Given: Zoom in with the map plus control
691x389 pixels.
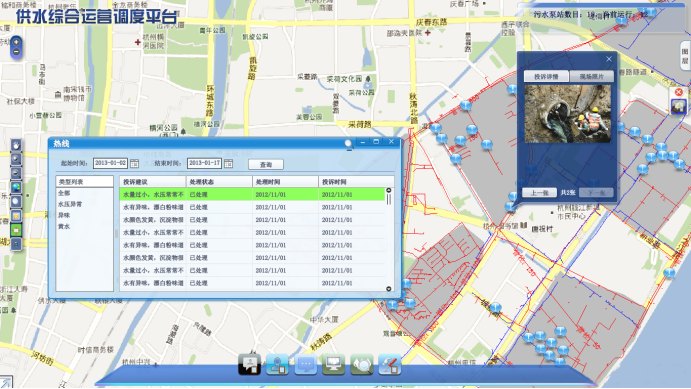Looking at the screenshot, I should point(16,42).
